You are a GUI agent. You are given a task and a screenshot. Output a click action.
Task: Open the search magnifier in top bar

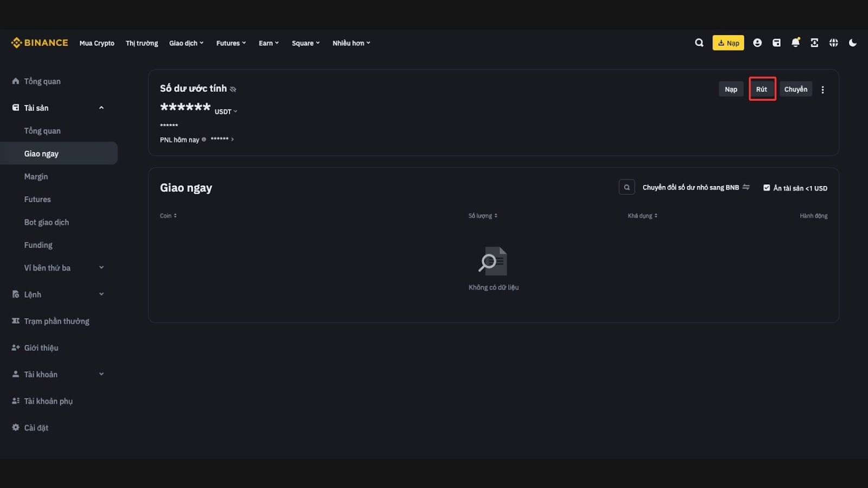coord(699,43)
